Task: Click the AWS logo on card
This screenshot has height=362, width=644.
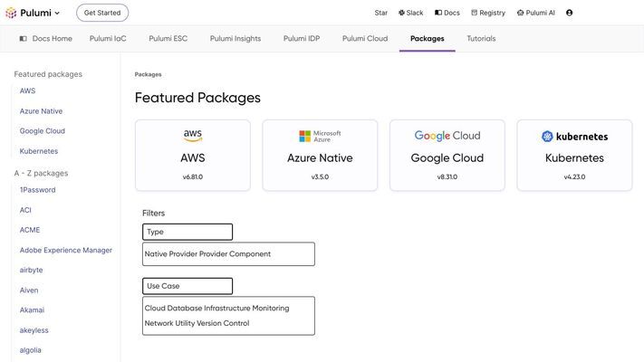Action: (x=193, y=136)
